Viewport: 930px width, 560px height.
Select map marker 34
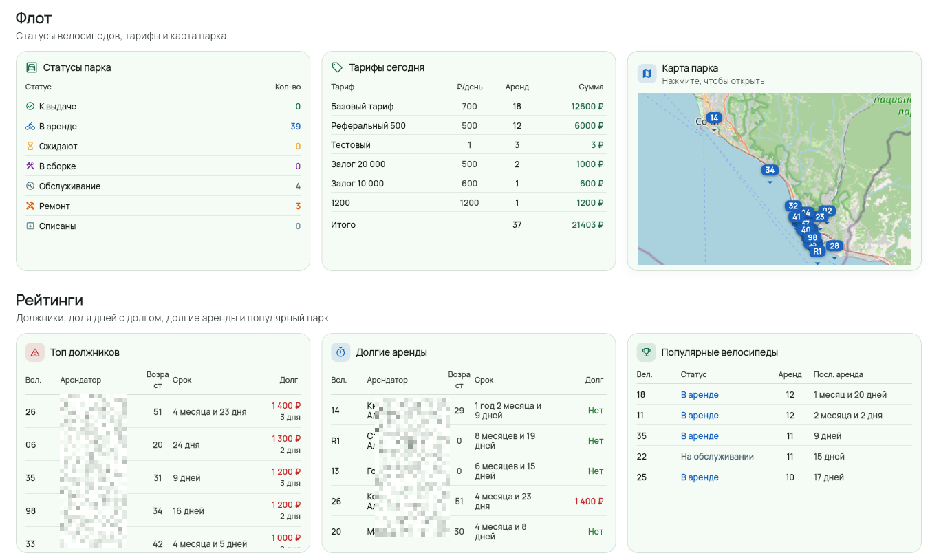(x=770, y=171)
